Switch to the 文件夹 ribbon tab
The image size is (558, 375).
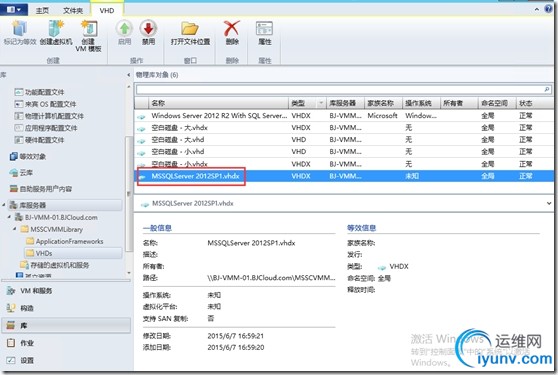point(73,11)
